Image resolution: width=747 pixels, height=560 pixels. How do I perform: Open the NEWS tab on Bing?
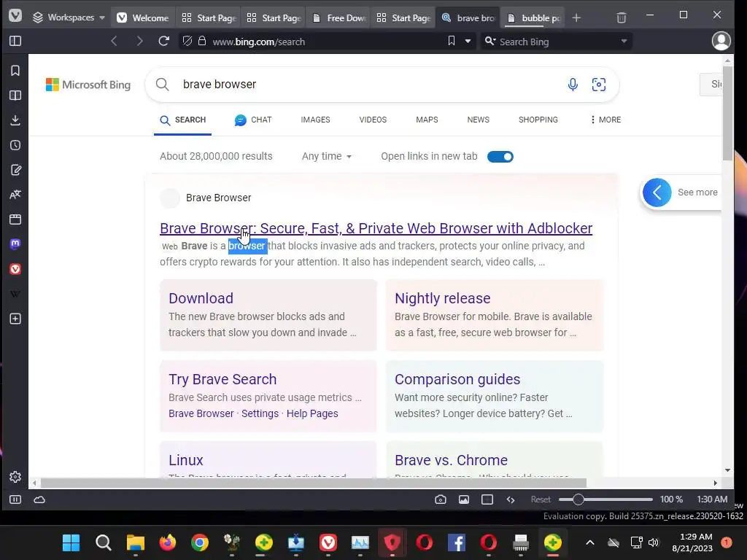479,120
